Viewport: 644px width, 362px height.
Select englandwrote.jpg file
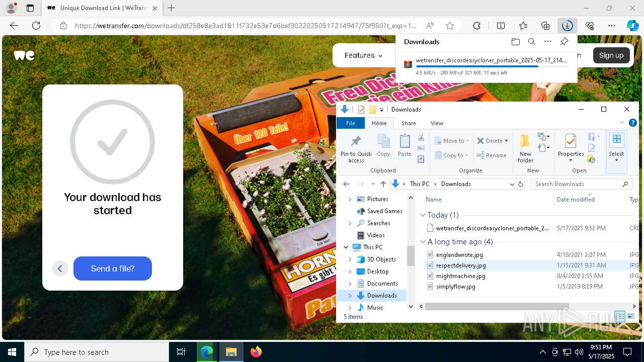(x=459, y=255)
